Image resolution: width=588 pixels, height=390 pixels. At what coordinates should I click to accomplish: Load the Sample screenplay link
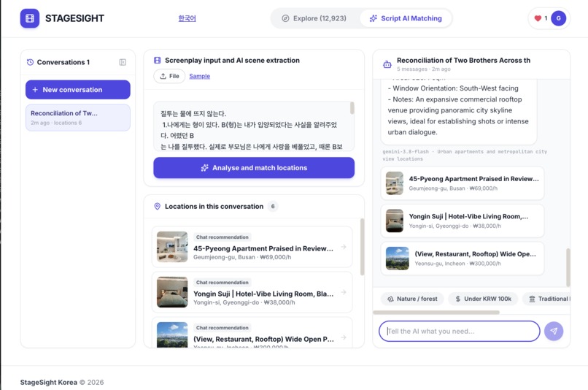coord(199,76)
